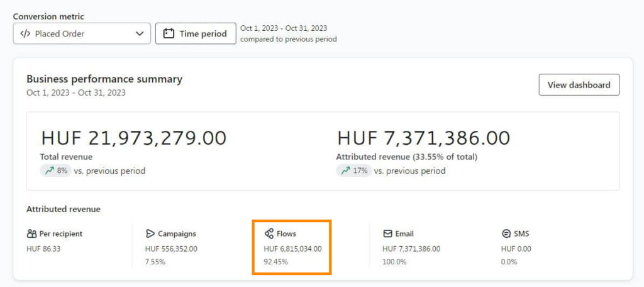Click the 17% upward trend badge
644x287 pixels.
tap(353, 170)
